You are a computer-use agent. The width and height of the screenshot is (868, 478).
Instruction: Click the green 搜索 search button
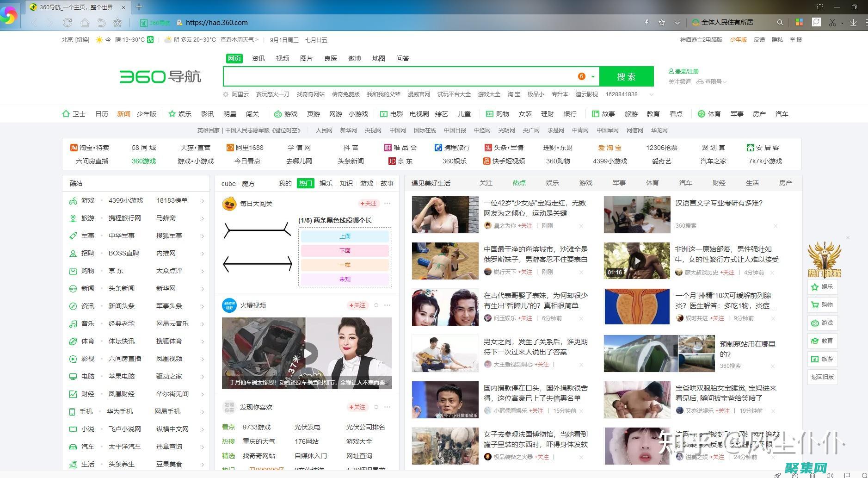pyautogui.click(x=627, y=76)
